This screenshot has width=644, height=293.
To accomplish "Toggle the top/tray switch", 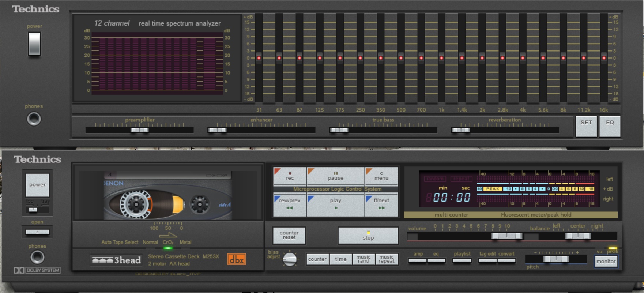I will pyautogui.click(x=33, y=210).
